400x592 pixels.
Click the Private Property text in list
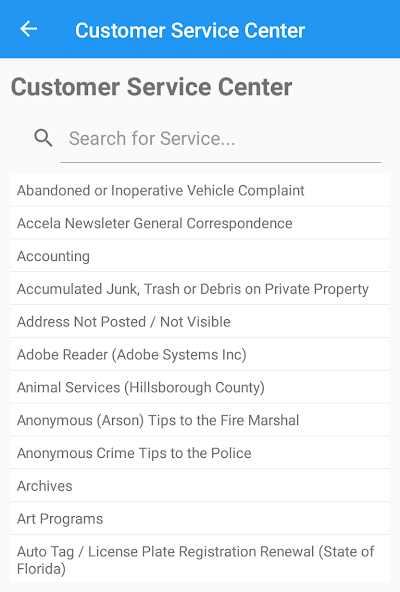(x=317, y=289)
